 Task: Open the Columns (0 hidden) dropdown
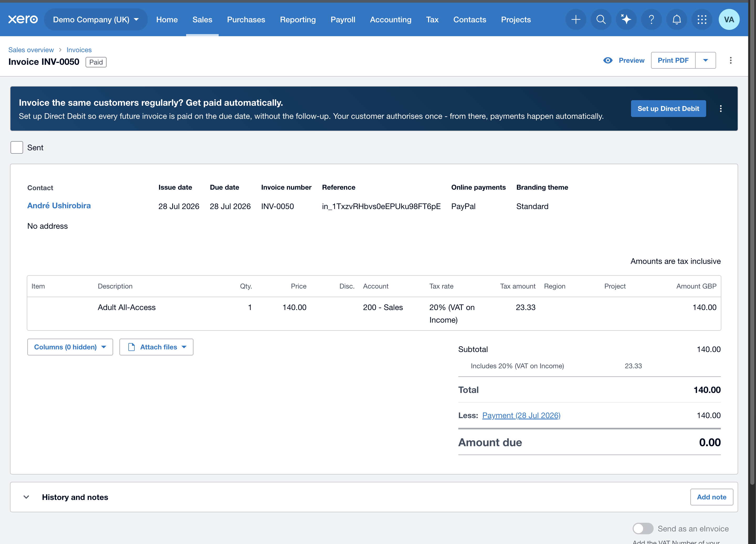(x=70, y=347)
